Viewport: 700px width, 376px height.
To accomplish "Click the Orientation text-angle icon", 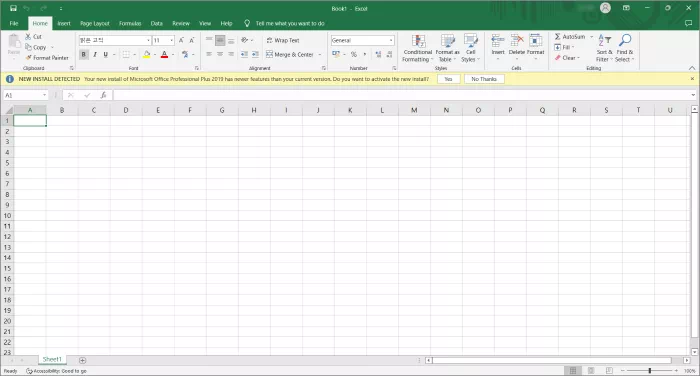I will point(244,40).
